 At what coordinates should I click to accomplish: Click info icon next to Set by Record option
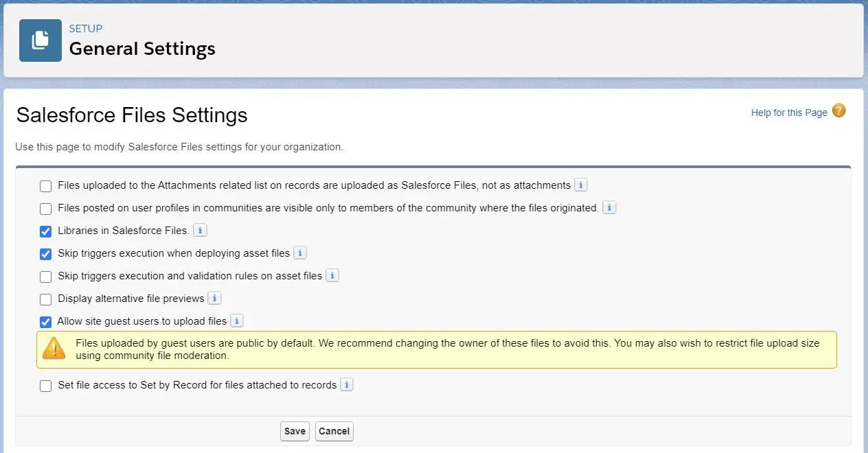[x=347, y=385]
